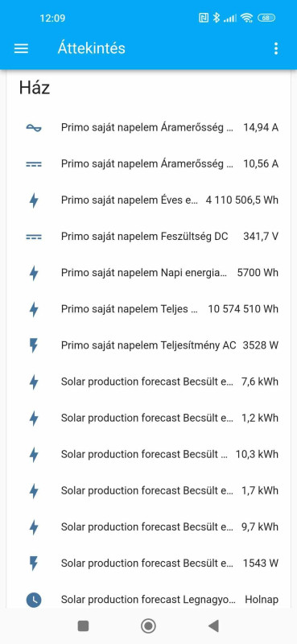Open the forecast row showing 9,7 kWh

149,526
